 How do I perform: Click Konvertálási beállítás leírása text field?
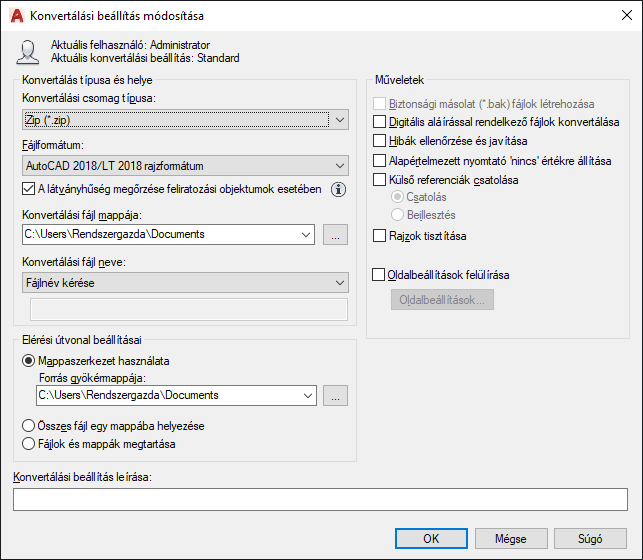pyautogui.click(x=320, y=499)
